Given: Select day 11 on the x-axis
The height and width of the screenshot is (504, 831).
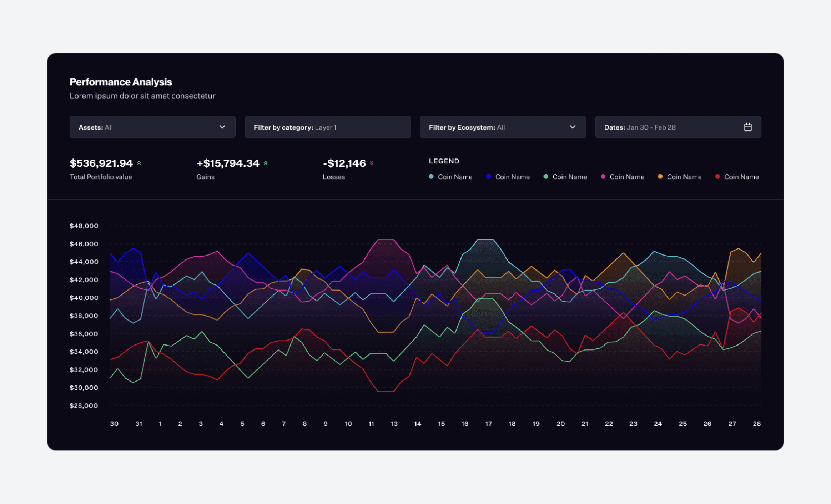Looking at the screenshot, I should [372, 424].
